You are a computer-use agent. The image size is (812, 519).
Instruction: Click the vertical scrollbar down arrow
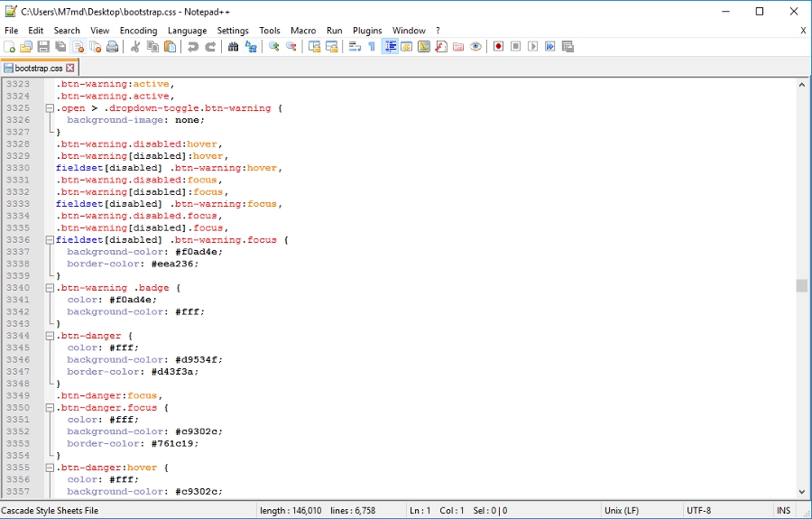[802, 493]
